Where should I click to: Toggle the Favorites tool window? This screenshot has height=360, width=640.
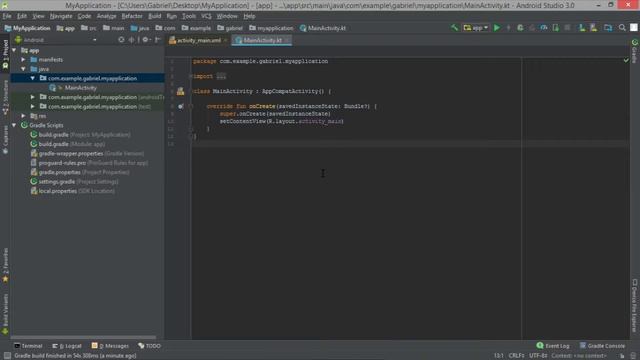pos(5,265)
